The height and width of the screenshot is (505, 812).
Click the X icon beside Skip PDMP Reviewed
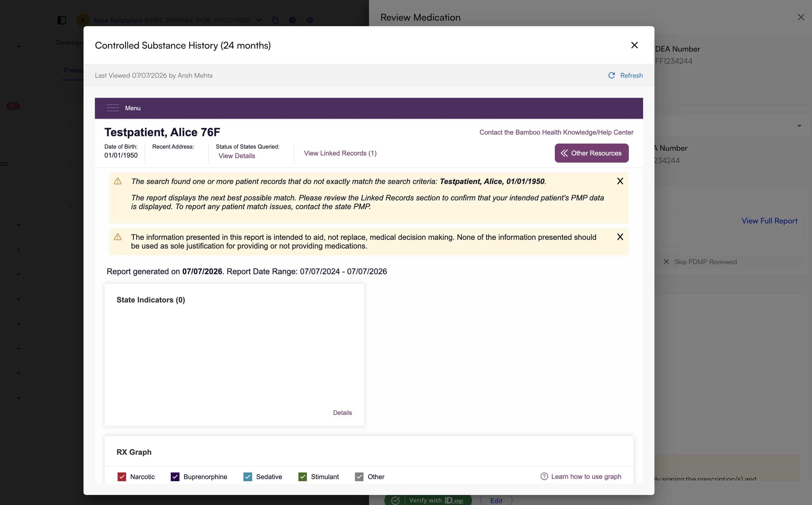click(x=666, y=261)
